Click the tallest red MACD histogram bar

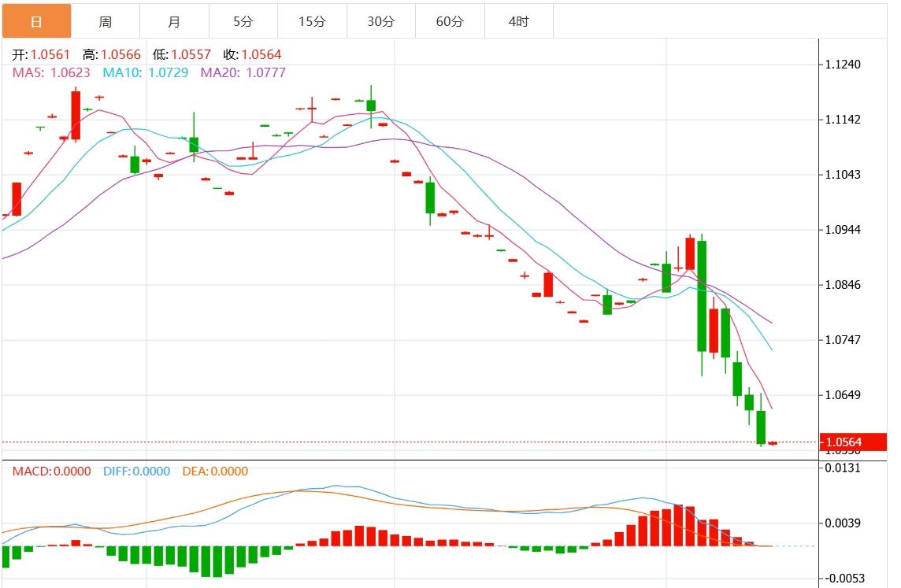pos(678,525)
